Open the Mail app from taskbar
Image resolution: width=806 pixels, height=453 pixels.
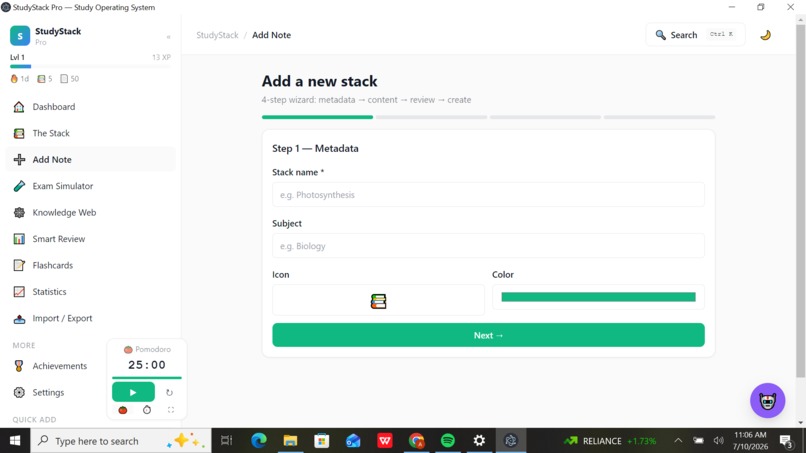click(x=353, y=441)
